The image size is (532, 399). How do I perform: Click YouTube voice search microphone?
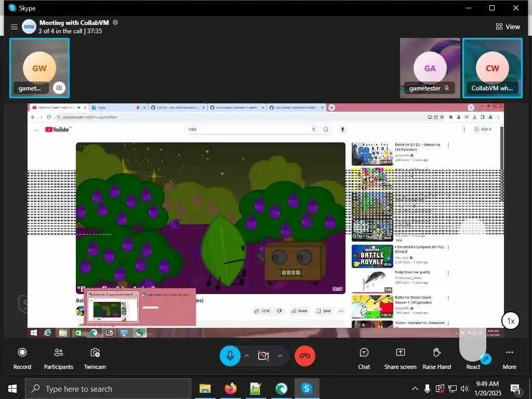(342, 129)
